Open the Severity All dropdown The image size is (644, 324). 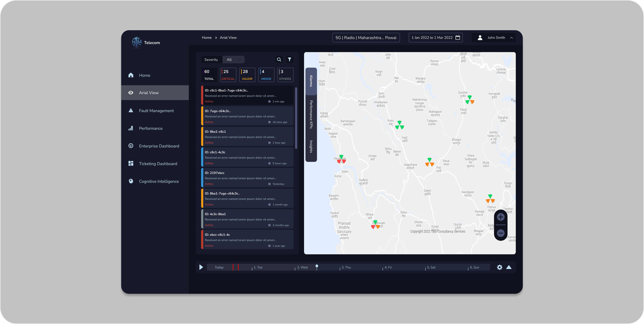[x=233, y=60]
